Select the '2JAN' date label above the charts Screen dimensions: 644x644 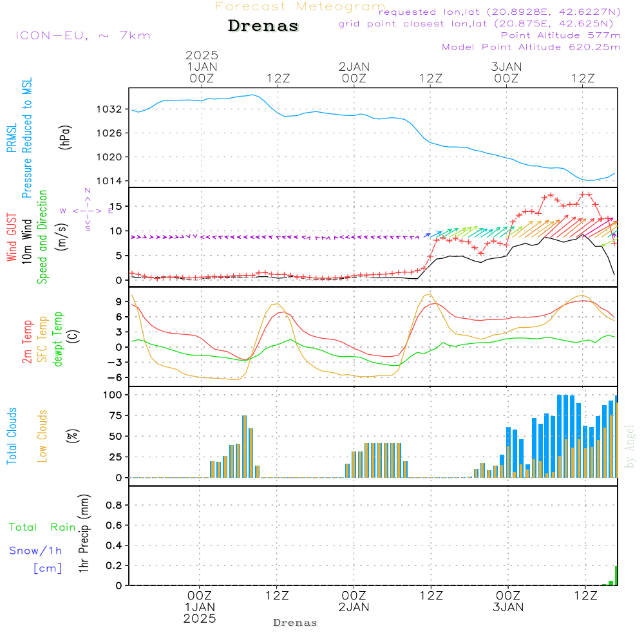click(x=354, y=66)
